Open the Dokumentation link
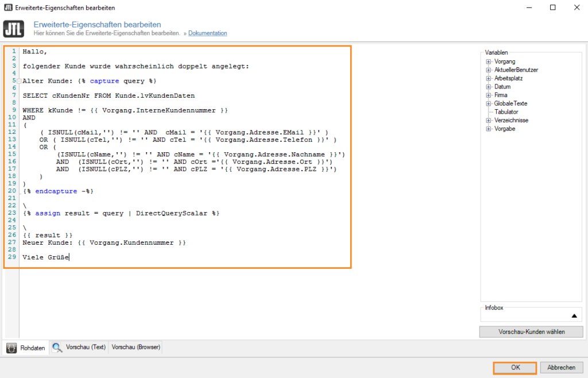Image resolution: width=588 pixels, height=378 pixels. [x=207, y=33]
